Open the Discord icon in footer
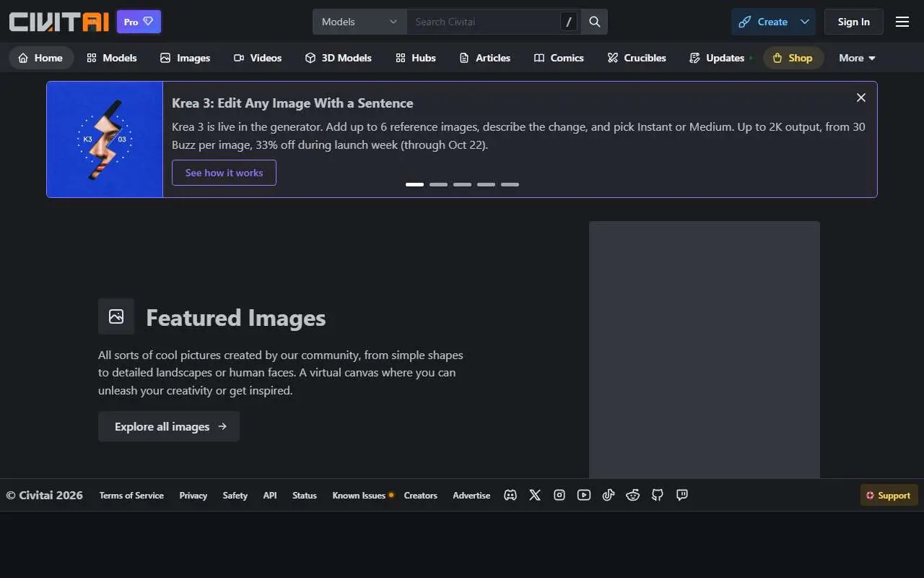Image resolution: width=924 pixels, height=578 pixels. 510,495
